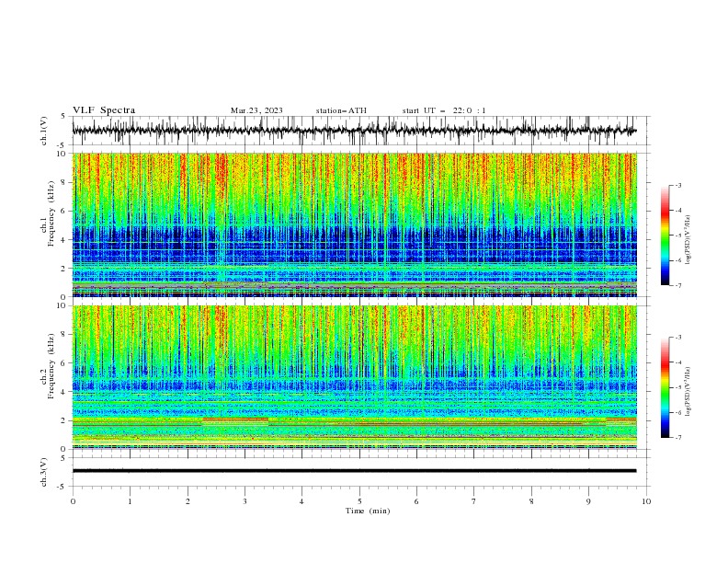Select the ch.1 "Frequency (kHz)" axis label
Screen dimensions: 728x563
(51, 213)
